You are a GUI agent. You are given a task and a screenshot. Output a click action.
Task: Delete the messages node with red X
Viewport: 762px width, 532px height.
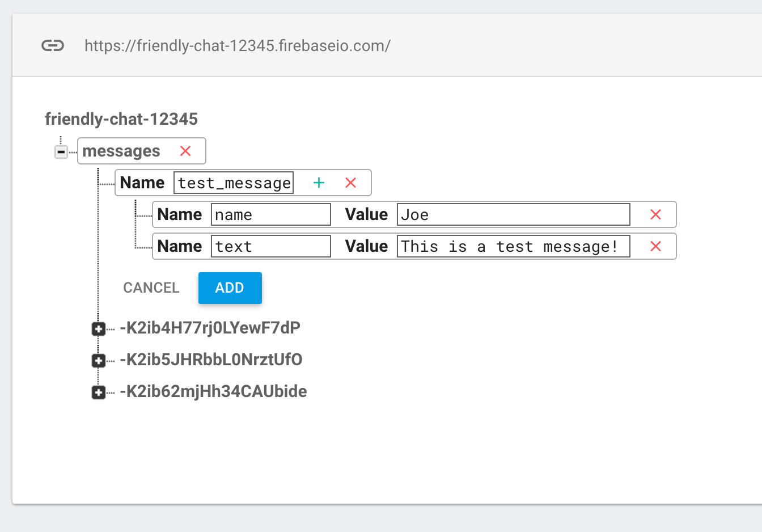[185, 151]
